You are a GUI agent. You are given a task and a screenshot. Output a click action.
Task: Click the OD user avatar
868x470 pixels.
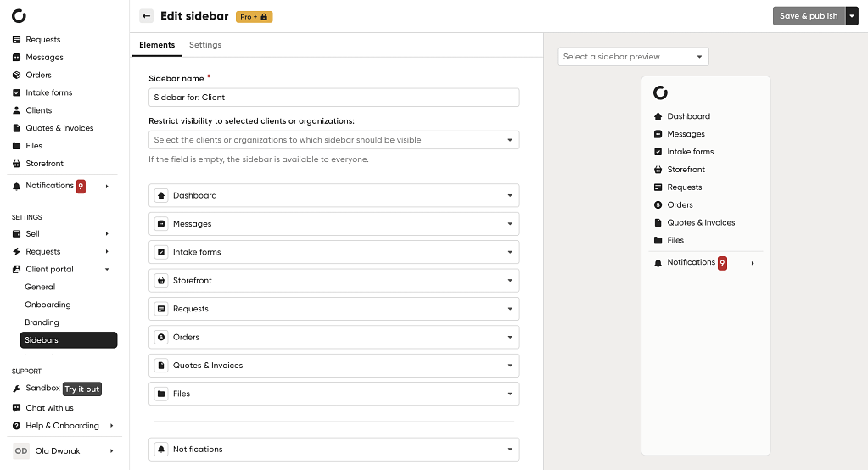(21, 451)
